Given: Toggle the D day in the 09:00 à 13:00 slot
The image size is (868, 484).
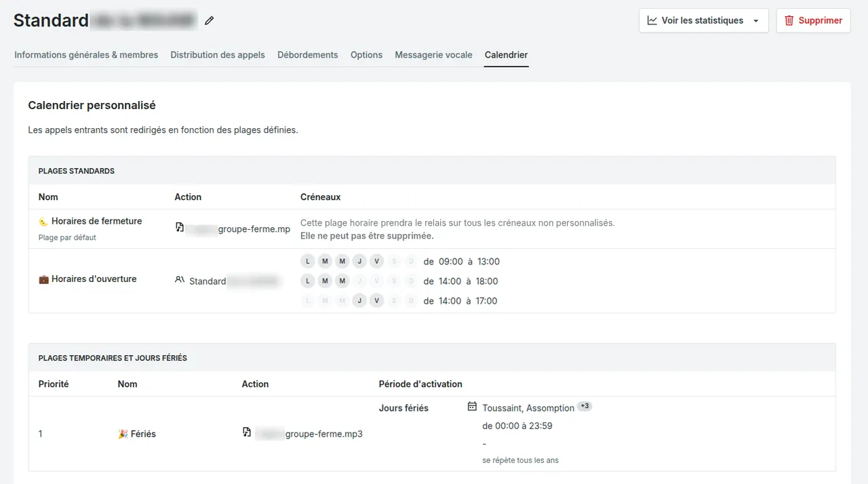Looking at the screenshot, I should [411, 262].
